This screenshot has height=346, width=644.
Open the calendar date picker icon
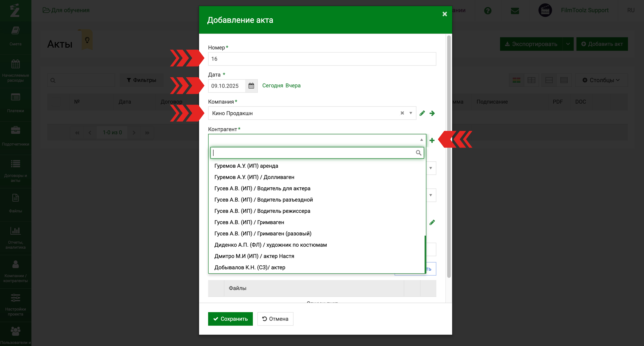click(x=251, y=86)
